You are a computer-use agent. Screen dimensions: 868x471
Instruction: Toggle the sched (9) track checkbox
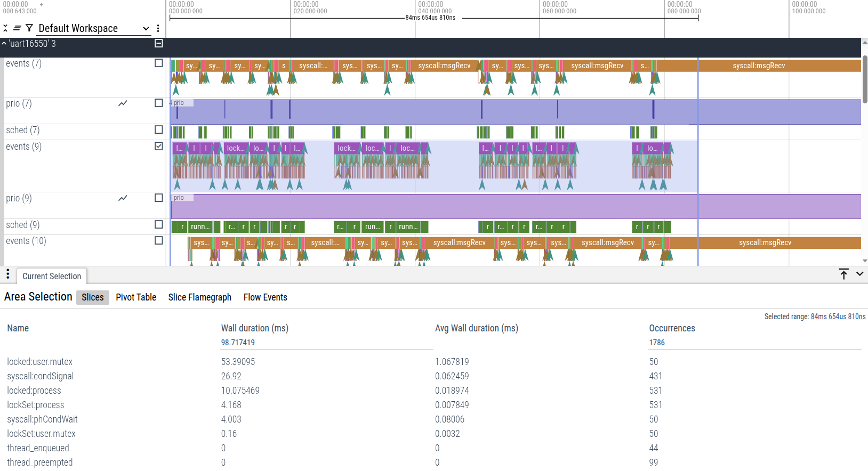point(159,225)
